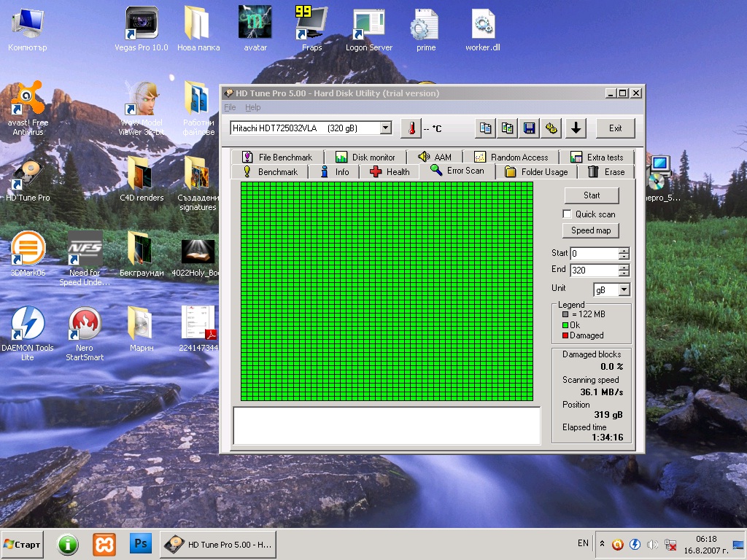
Task: Click the DAEMON Tools lightning tray icon
Action: 635,544
